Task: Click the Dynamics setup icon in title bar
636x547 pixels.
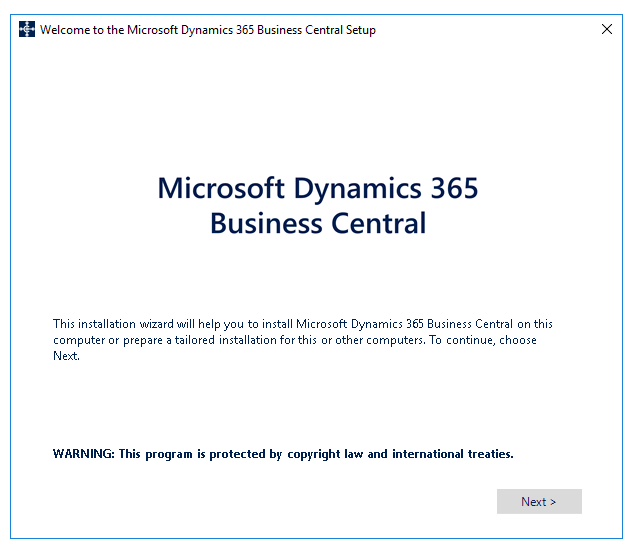Action: tap(27, 29)
